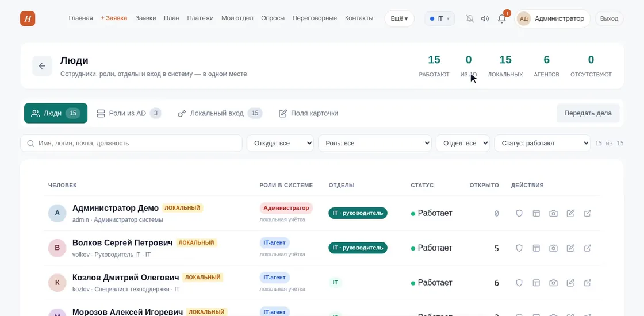This screenshot has height=316, width=644.
Task: Click the АД avatar circle
Action: [x=524, y=18]
